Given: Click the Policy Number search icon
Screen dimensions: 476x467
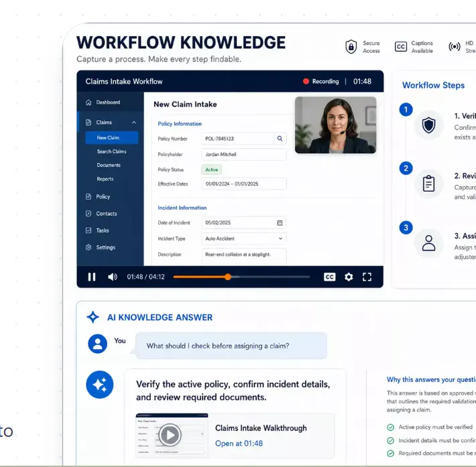Looking at the screenshot, I should (280, 139).
